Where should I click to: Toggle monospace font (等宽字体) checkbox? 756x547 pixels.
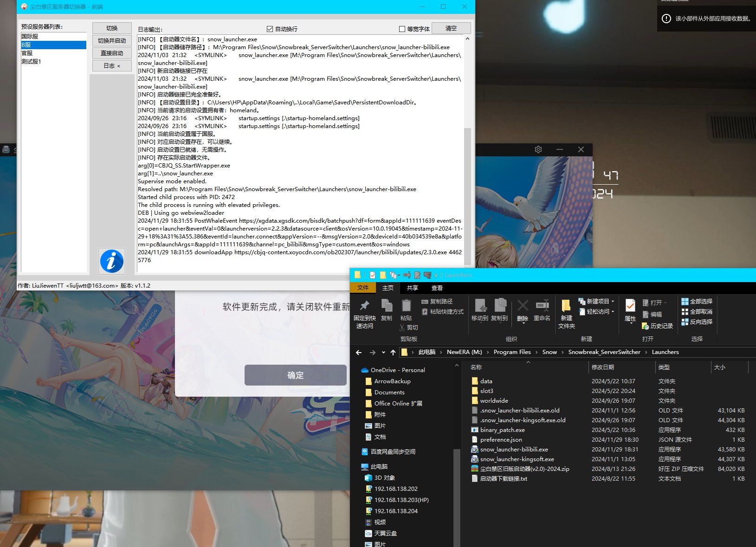click(x=402, y=29)
